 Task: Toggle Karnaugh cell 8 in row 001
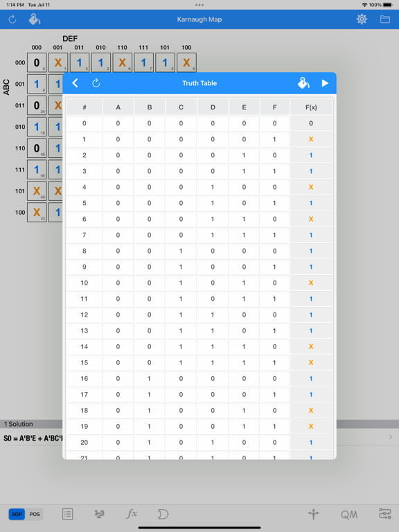tap(37, 84)
